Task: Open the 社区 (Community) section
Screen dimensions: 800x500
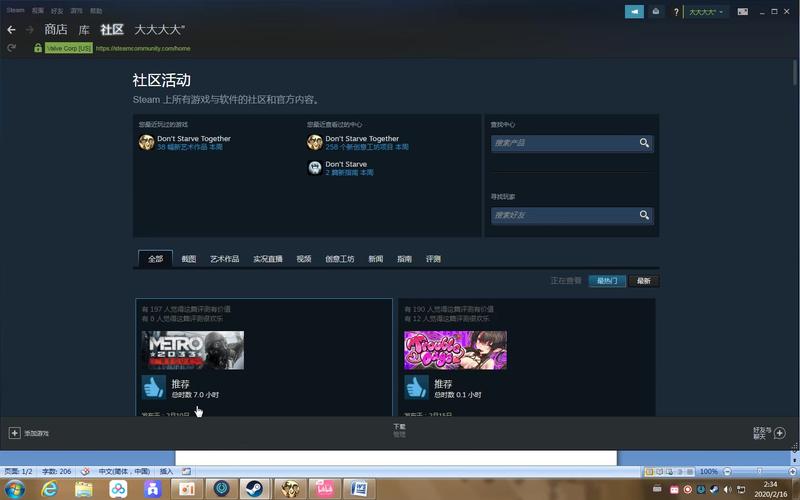Action: click(x=112, y=30)
